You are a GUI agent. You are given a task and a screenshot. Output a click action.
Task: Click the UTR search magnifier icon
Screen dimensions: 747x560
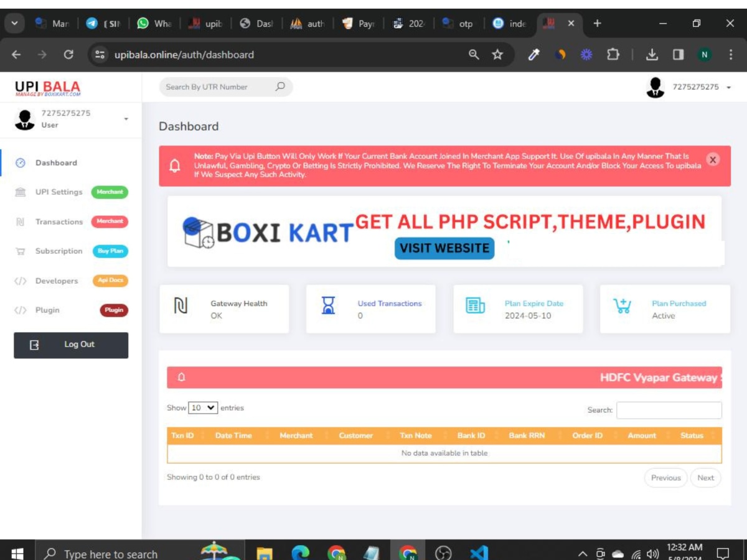(x=280, y=86)
